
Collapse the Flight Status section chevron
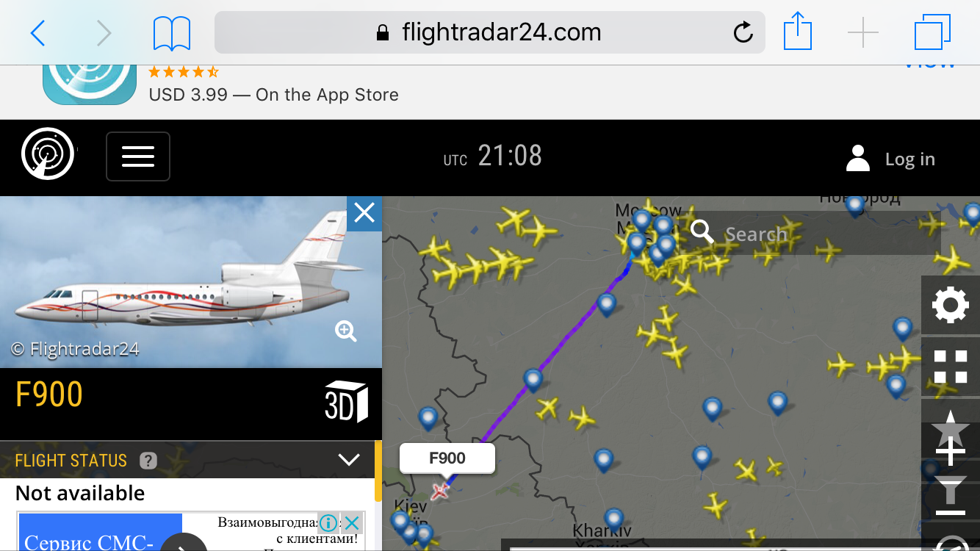click(x=348, y=461)
